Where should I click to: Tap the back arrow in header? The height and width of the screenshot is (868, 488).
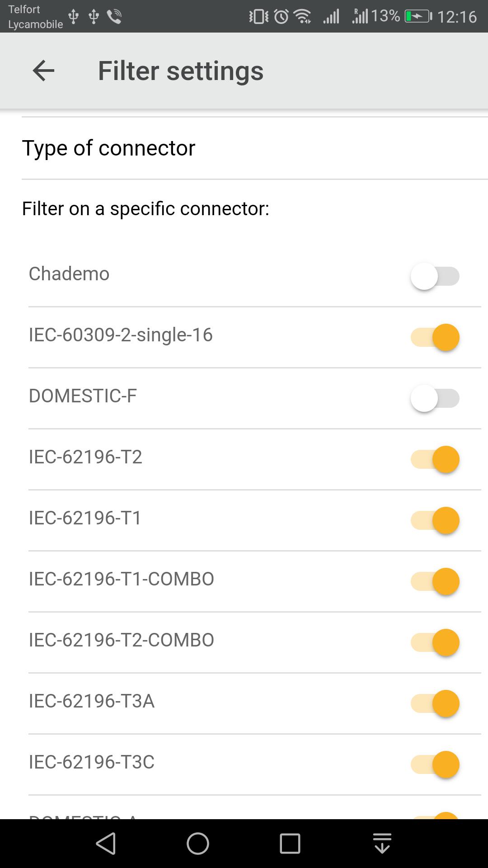[43, 71]
